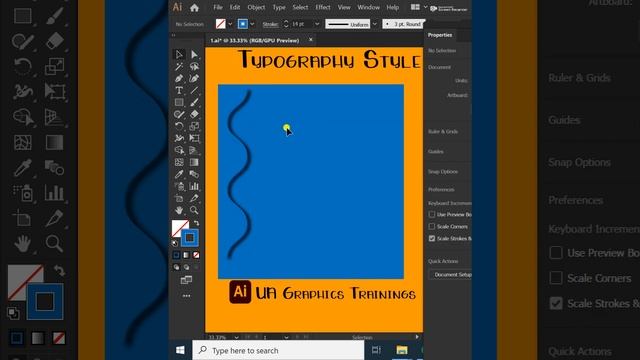Open the Object menu
640x360 pixels.
point(256,7)
